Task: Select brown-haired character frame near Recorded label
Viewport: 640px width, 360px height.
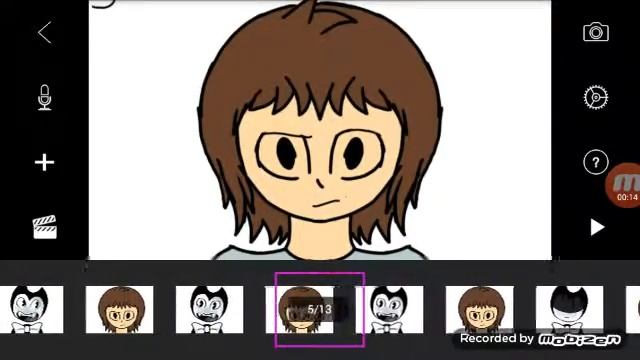Action: [480, 309]
